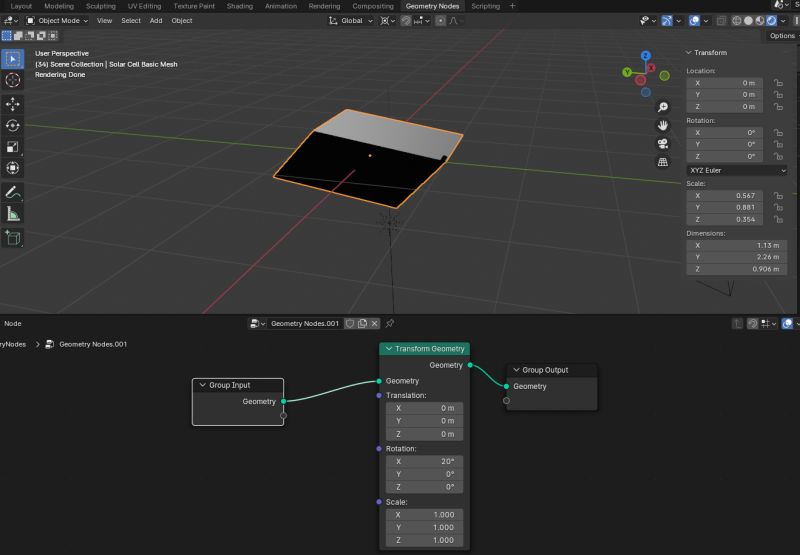This screenshot has height=555, width=800.
Task: Click the Geometry Nodes.001 breadcrumb
Action: click(93, 344)
